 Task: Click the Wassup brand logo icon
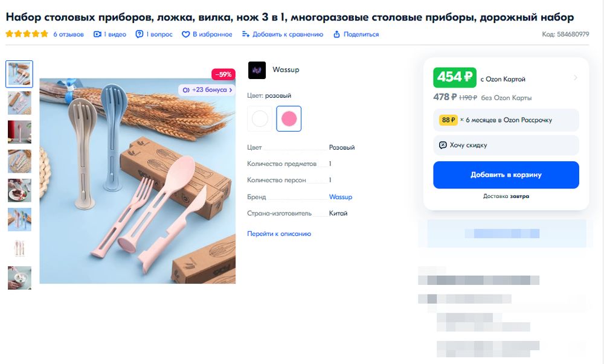[x=257, y=69]
